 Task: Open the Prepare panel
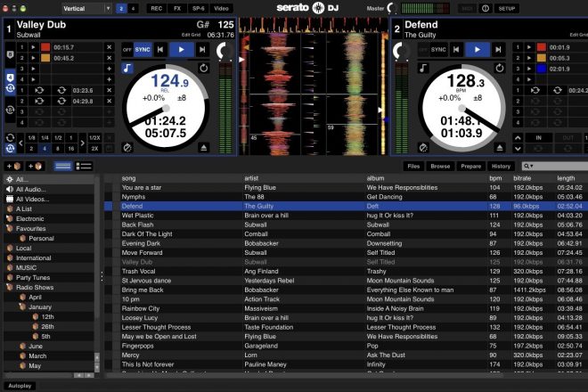471,167
